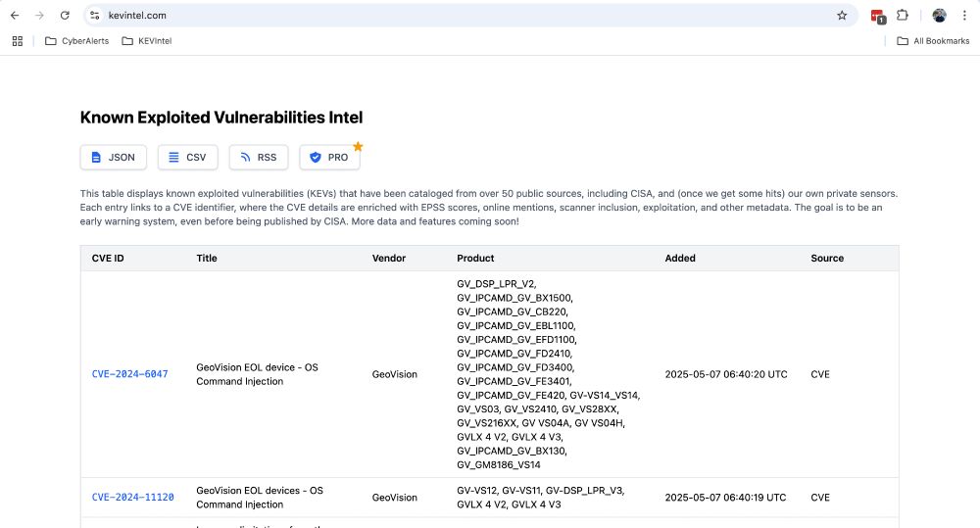980x528 pixels.
Task: Click the timestamp 2025-05-07 06:40:20 UTC
Action: (x=726, y=374)
